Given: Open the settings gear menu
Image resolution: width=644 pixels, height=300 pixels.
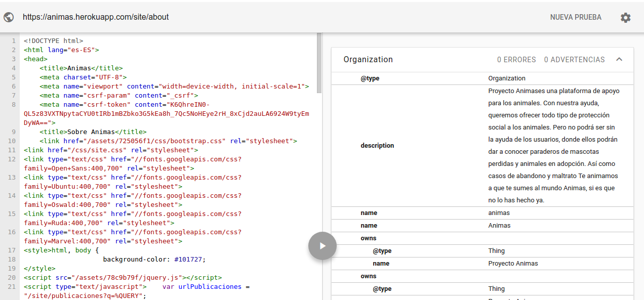Looking at the screenshot, I should 626,18.
